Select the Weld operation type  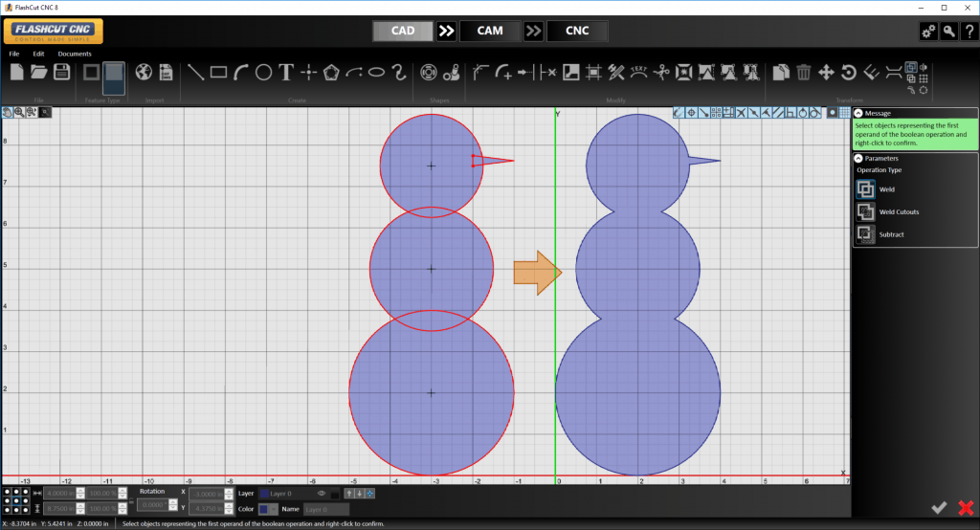tap(865, 189)
